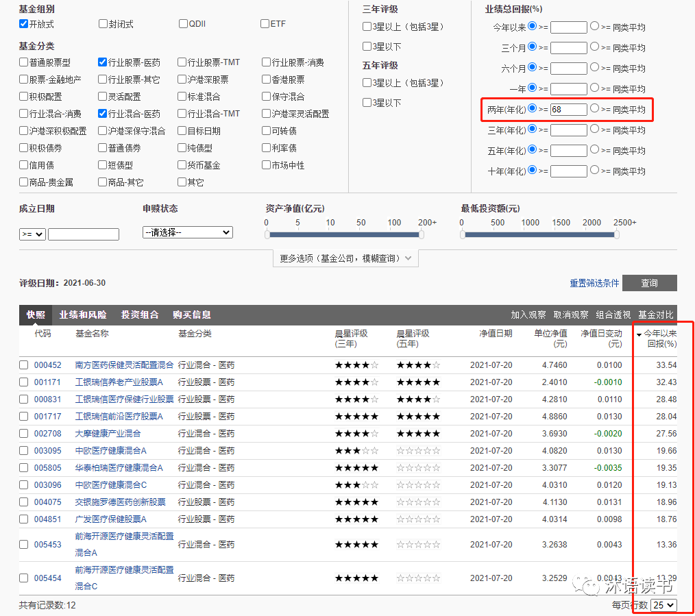Click the 成立日期 date input field
The image size is (695, 616).
click(x=83, y=234)
